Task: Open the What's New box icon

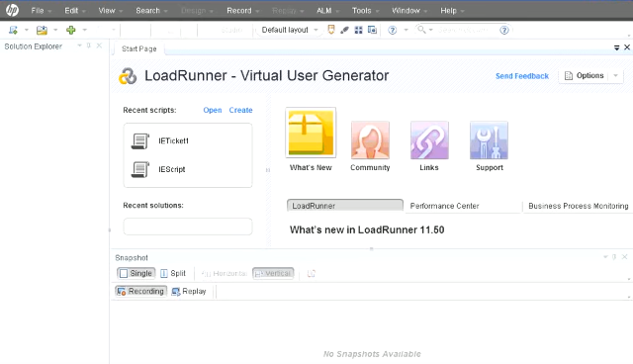Action: pos(311,133)
